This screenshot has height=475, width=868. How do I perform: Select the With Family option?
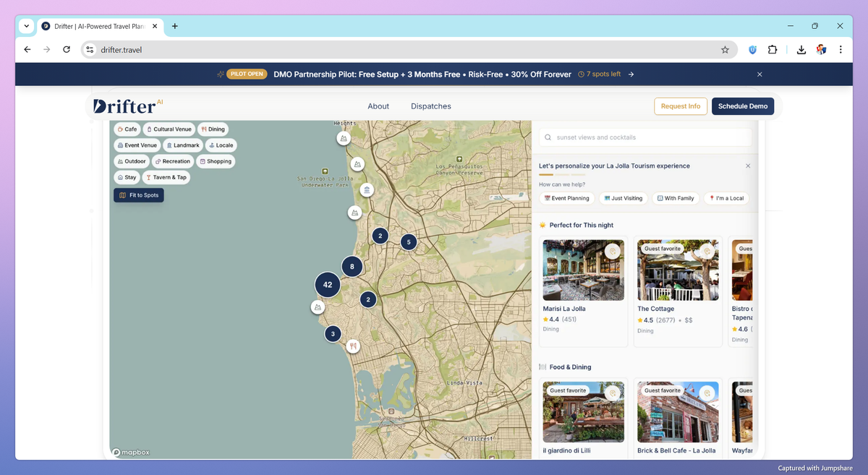676,198
